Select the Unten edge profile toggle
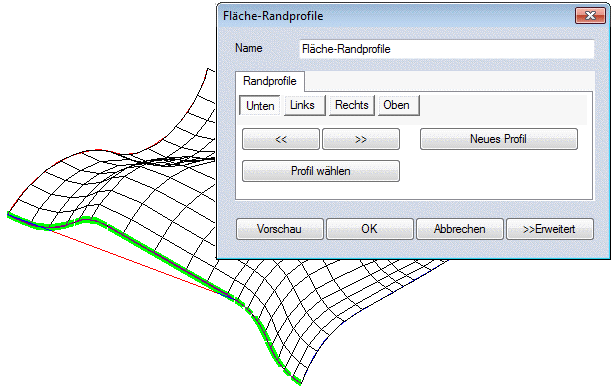Image resolution: width=613 pixels, height=390 pixels. tap(260, 106)
